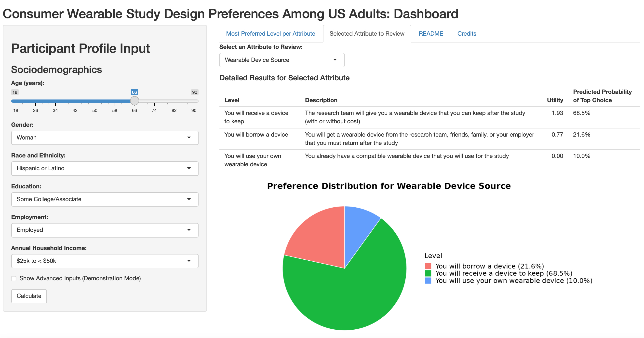Image resolution: width=644 pixels, height=338 pixels.
Task: Click the blue legend swatch for own wearable device
Action: tap(428, 281)
